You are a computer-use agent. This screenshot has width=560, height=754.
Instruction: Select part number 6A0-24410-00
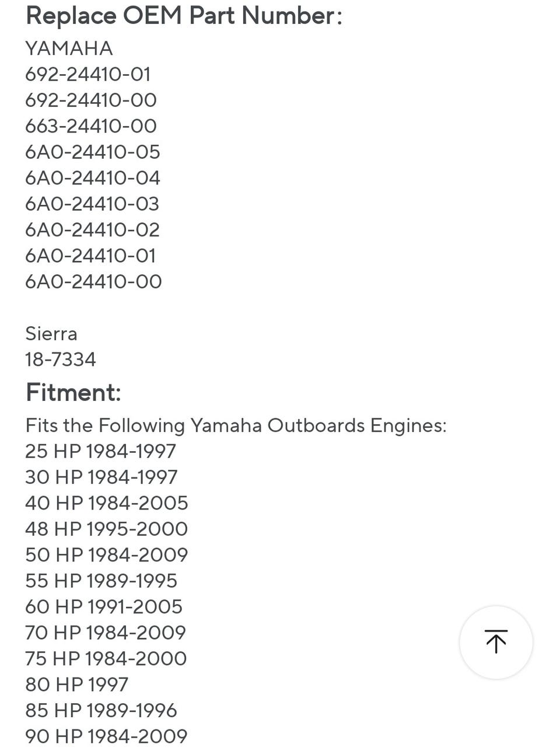[x=93, y=281]
